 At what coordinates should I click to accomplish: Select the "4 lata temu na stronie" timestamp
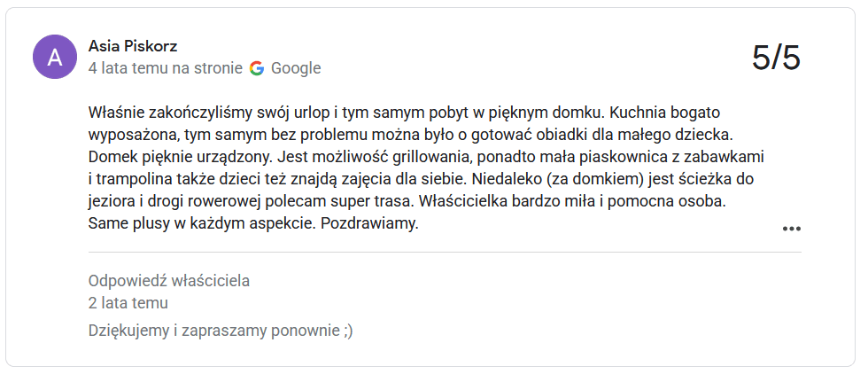[166, 68]
